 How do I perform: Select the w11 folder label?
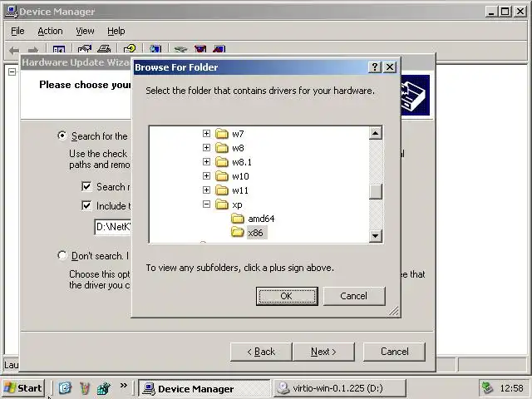(x=240, y=190)
